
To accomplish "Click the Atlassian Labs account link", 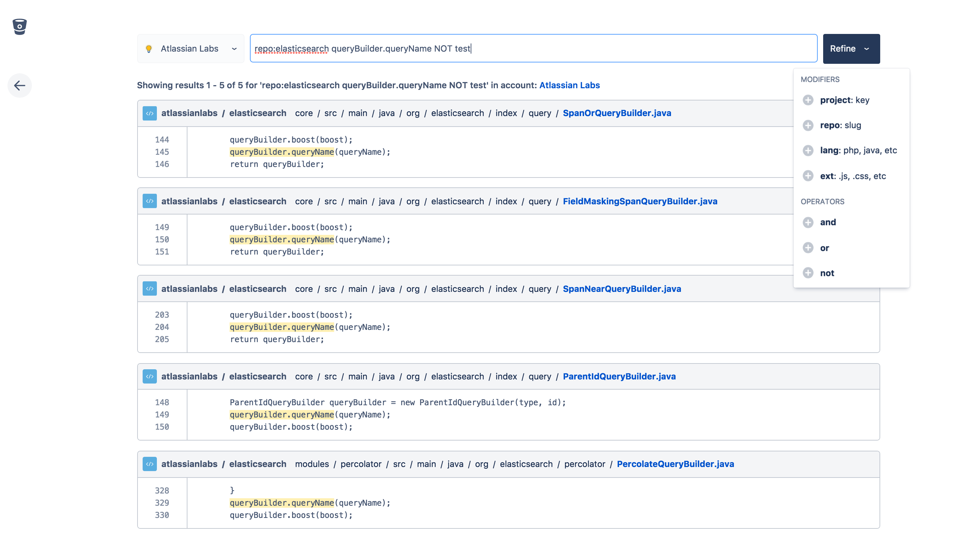I will click(x=569, y=86).
